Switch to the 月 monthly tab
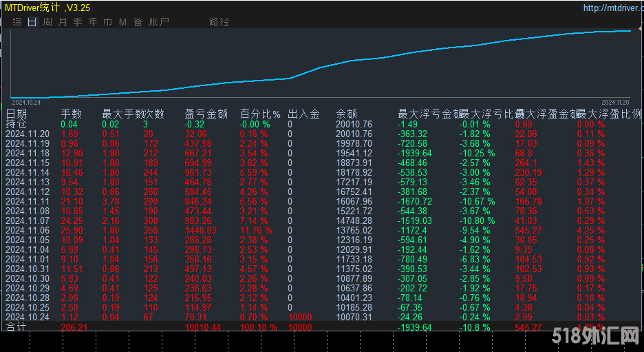This screenshot has height=352, width=644. 63,22
